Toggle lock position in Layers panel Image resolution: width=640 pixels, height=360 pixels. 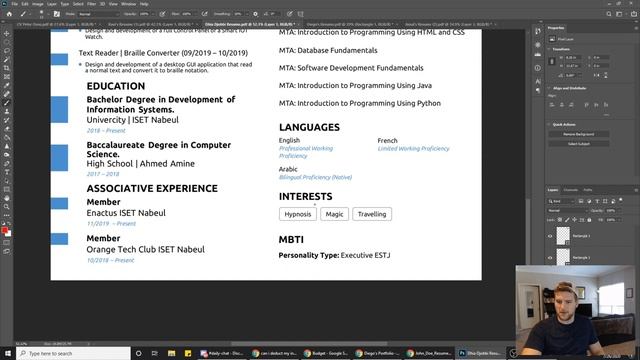pyautogui.click(x=574, y=220)
